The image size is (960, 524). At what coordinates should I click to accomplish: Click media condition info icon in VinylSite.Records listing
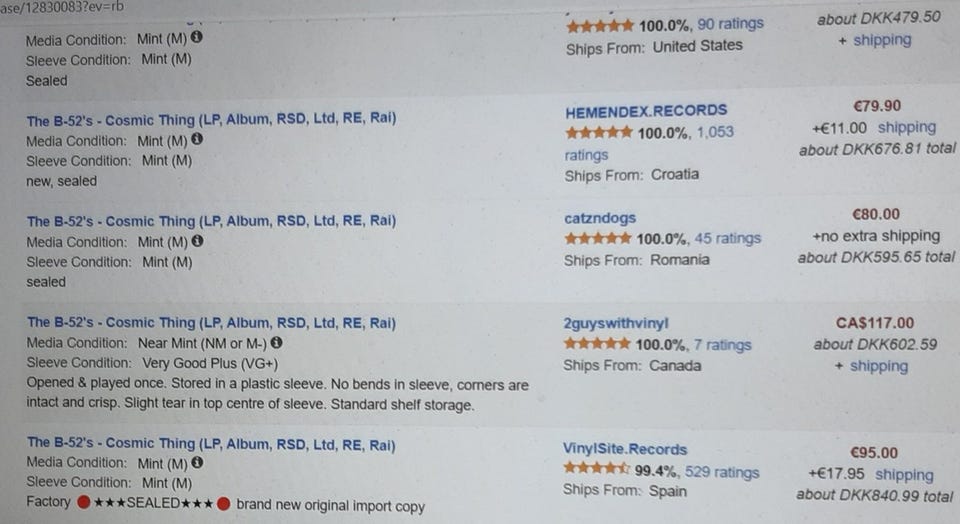pyautogui.click(x=197, y=463)
